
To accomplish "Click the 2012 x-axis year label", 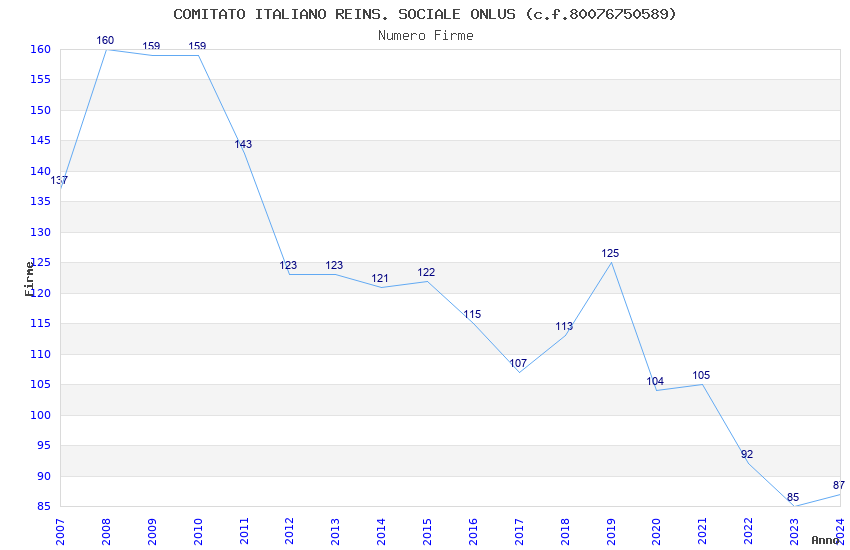I will coord(289,532).
